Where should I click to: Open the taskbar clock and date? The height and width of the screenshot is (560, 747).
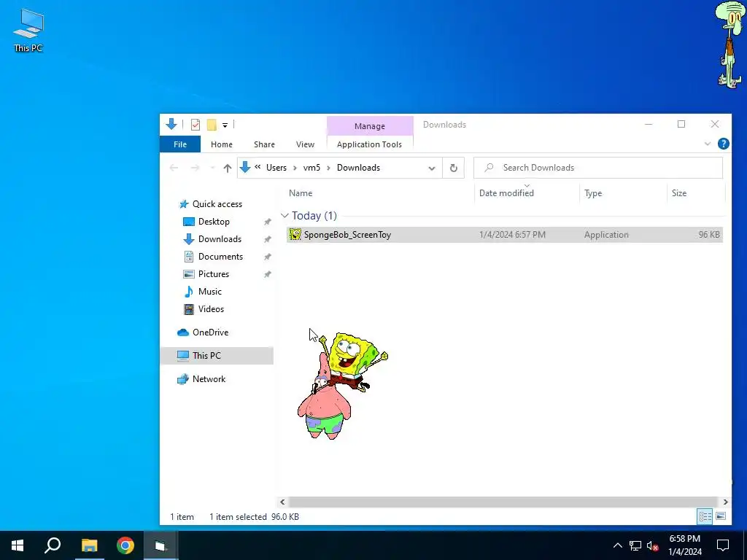(684, 545)
